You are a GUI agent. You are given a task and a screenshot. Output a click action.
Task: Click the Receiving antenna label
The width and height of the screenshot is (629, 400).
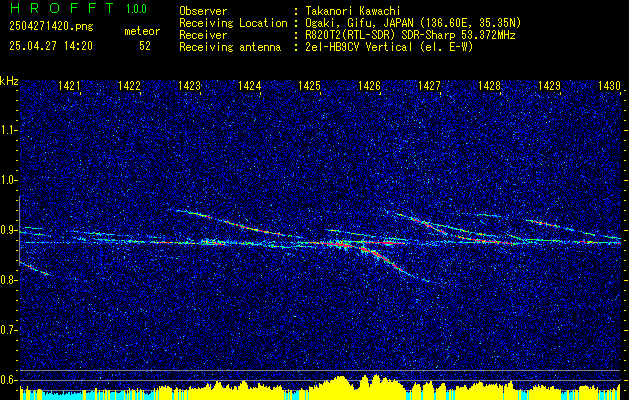tap(230, 47)
